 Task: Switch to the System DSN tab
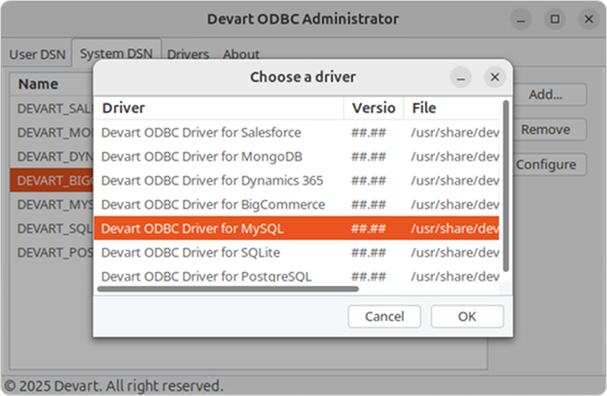tap(116, 53)
